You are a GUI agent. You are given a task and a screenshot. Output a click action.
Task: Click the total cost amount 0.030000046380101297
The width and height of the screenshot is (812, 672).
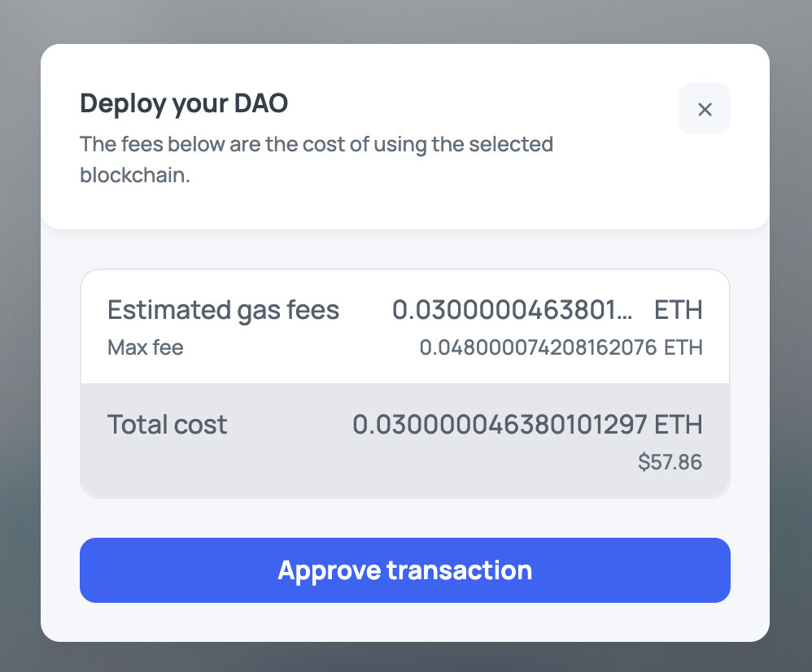coord(500,425)
